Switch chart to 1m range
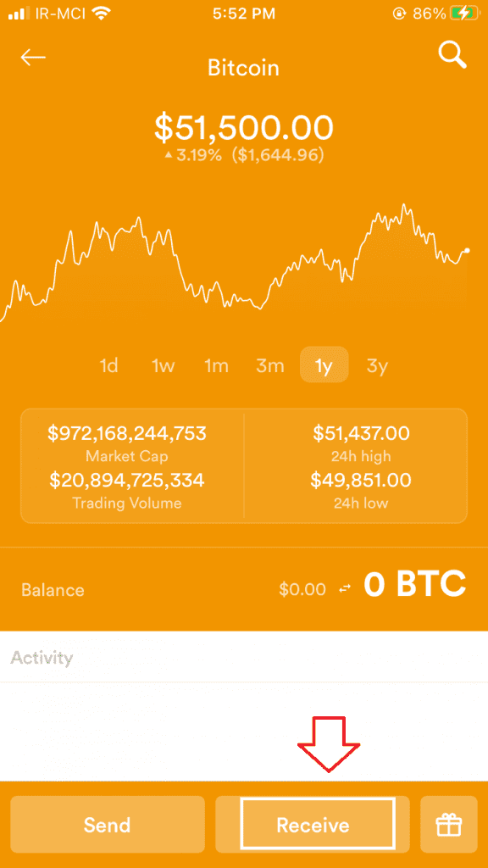The image size is (488, 868). click(216, 365)
